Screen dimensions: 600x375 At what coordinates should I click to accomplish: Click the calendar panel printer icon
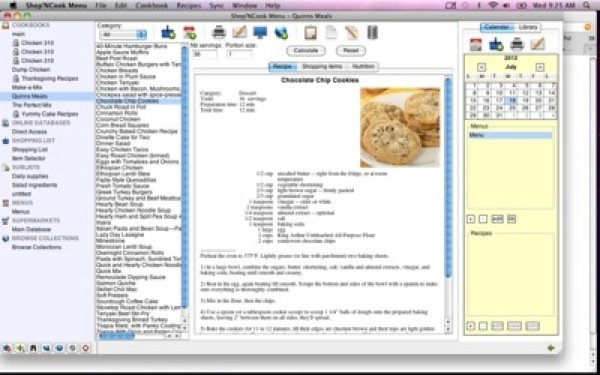517,44
